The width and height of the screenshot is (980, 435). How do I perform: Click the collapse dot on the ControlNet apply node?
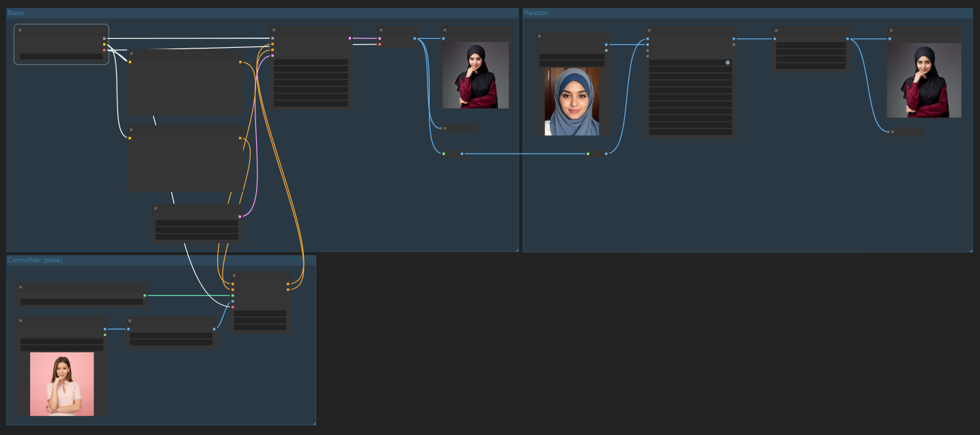click(234, 276)
